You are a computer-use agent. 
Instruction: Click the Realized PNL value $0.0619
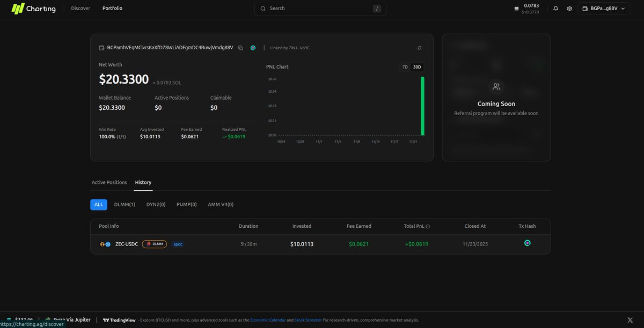[233, 137]
